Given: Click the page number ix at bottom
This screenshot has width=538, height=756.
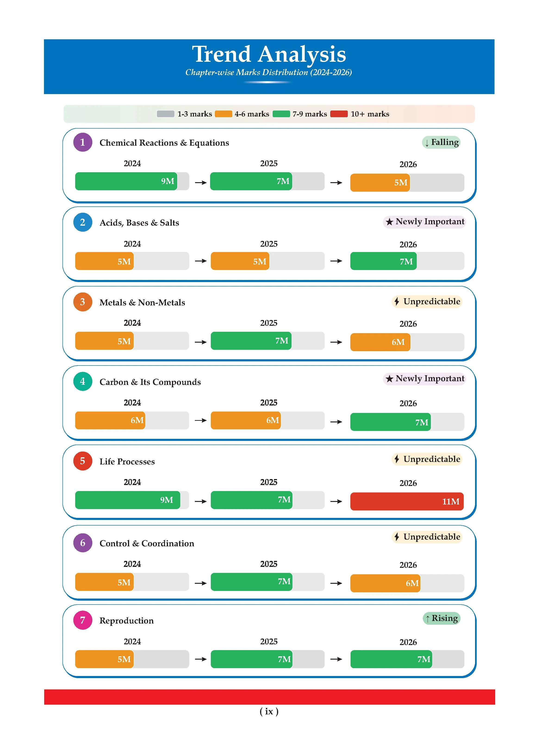Looking at the screenshot, I should pos(269,711).
